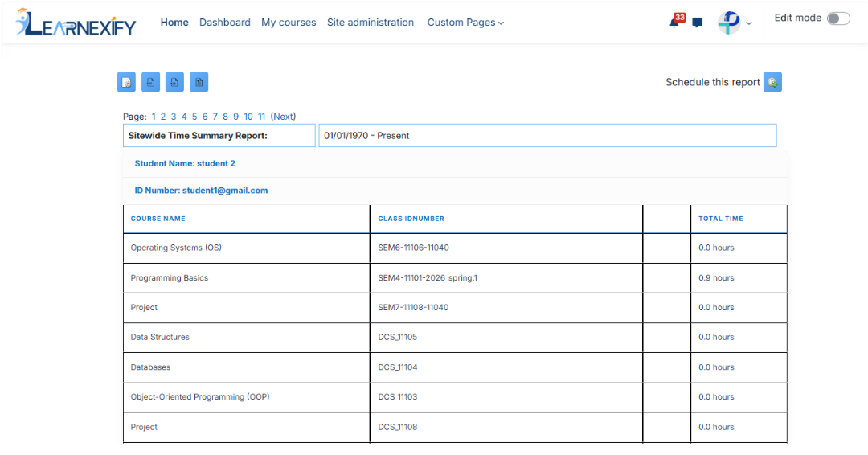
Task: Export the report as PDF
Action: pyautogui.click(x=150, y=82)
